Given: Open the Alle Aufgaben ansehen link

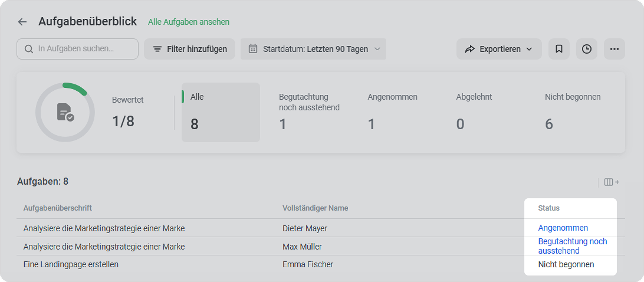Looking at the screenshot, I should pos(189,22).
